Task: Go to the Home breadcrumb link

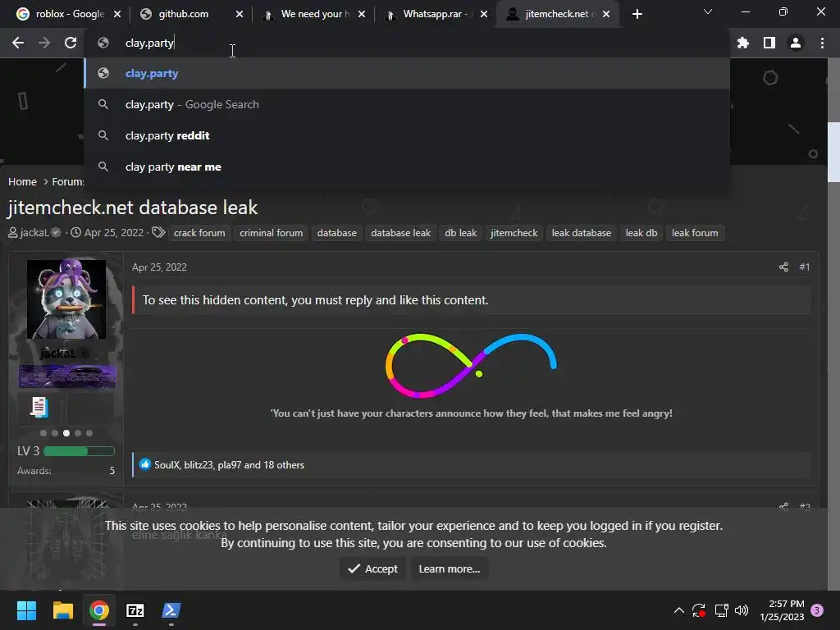Action: [22, 181]
